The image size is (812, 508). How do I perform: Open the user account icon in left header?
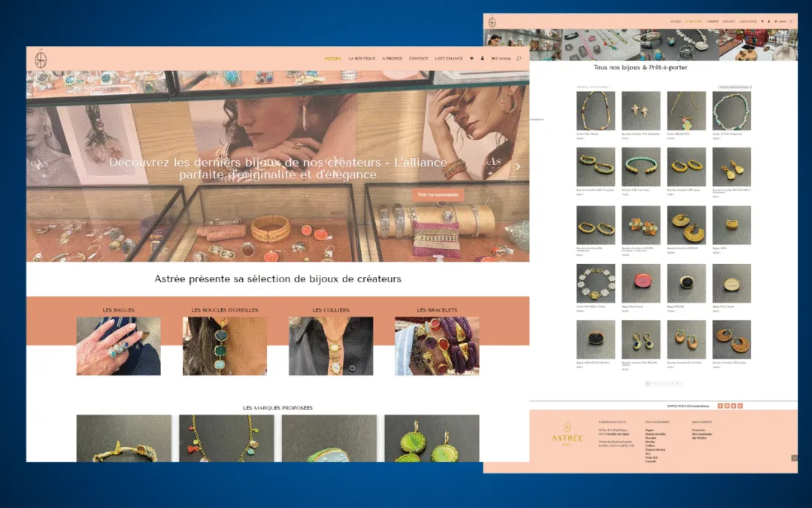point(482,59)
